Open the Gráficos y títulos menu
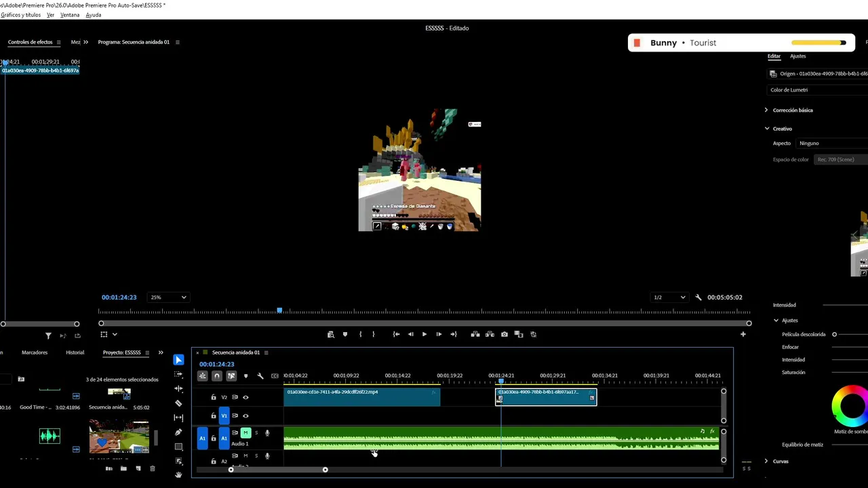The image size is (868, 488). pos(21,15)
